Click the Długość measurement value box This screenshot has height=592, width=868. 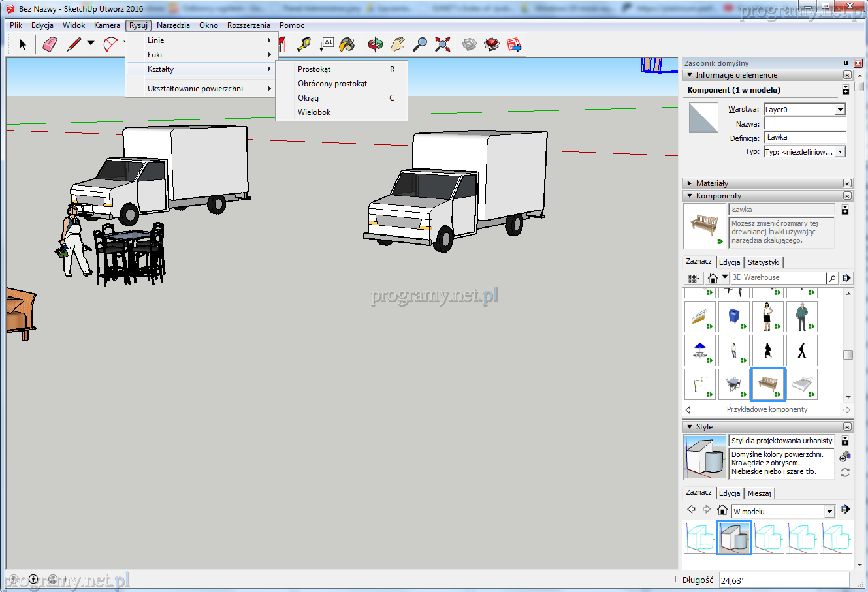[x=783, y=580]
